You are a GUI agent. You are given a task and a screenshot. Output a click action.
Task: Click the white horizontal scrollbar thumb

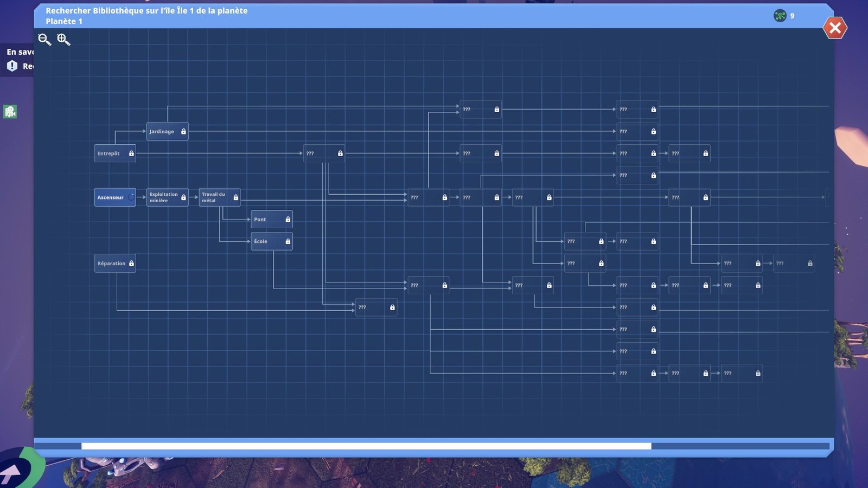[x=366, y=446]
